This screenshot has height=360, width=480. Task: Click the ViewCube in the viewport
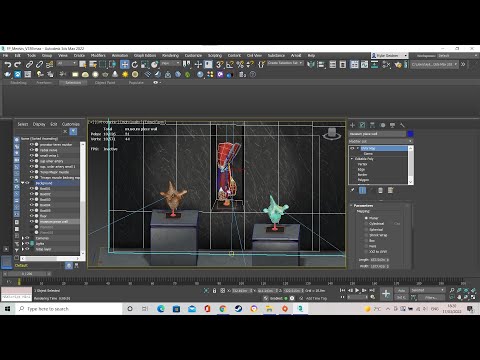click(x=332, y=134)
